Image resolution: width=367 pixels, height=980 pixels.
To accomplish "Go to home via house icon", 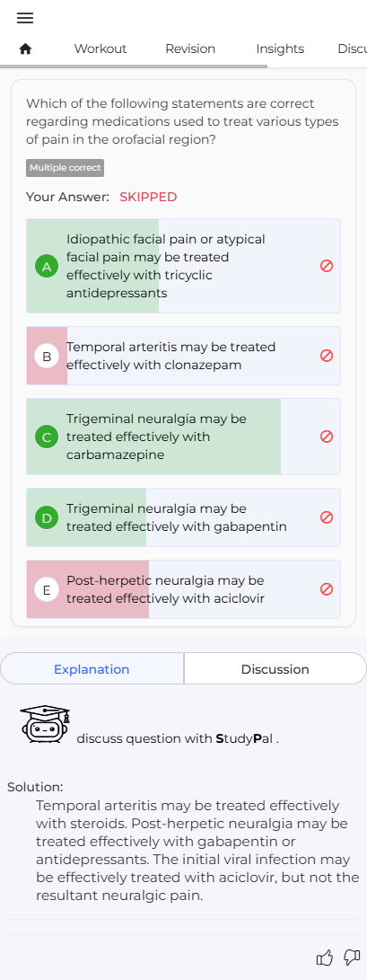I will (25, 49).
